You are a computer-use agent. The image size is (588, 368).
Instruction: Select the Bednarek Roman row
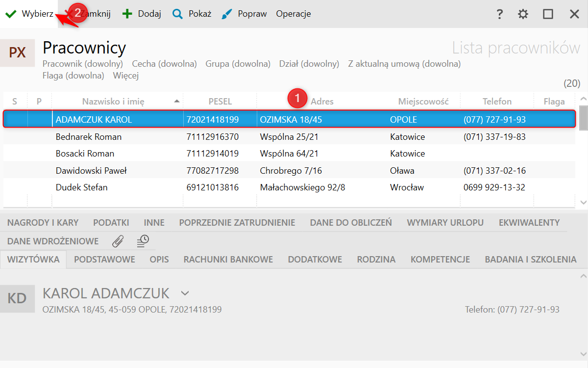coord(289,136)
